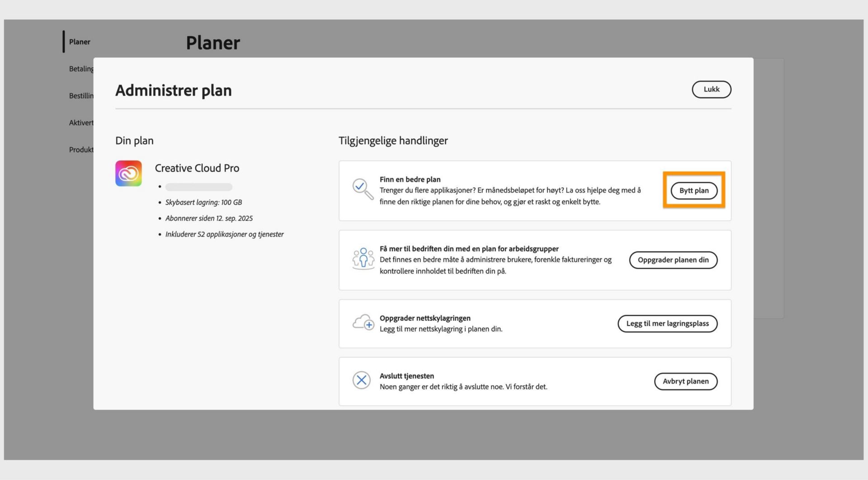
Task: Select the Aktivert sidebar item
Action: click(x=81, y=123)
